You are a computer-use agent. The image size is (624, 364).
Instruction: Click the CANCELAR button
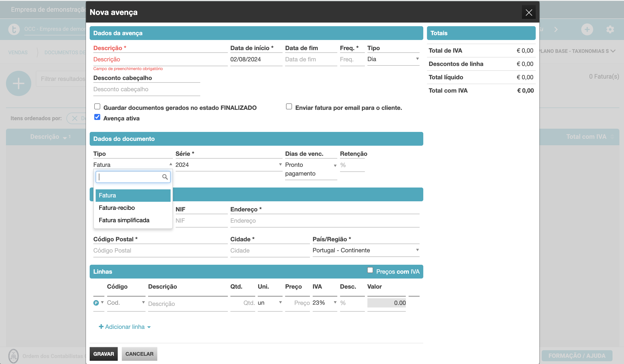click(139, 354)
